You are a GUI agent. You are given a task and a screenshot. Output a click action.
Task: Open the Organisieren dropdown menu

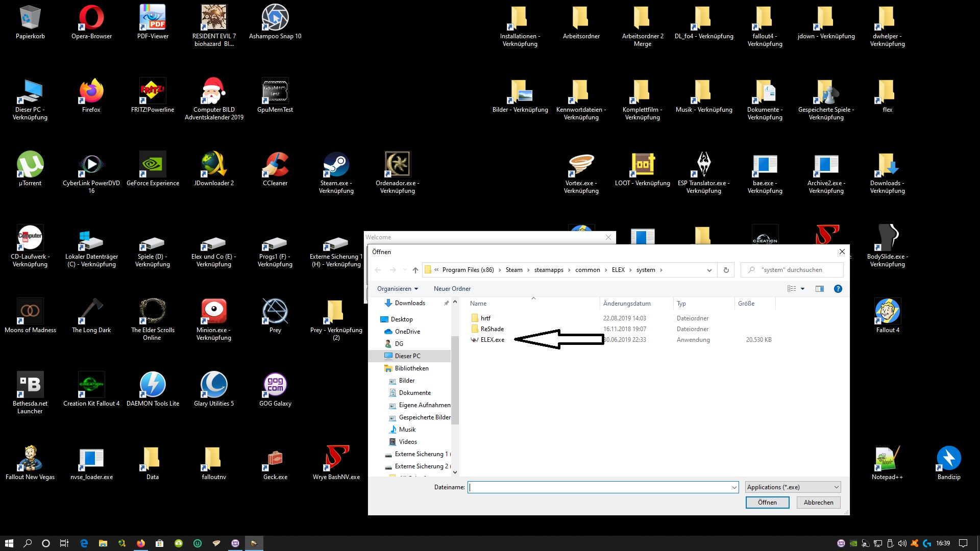click(x=397, y=289)
